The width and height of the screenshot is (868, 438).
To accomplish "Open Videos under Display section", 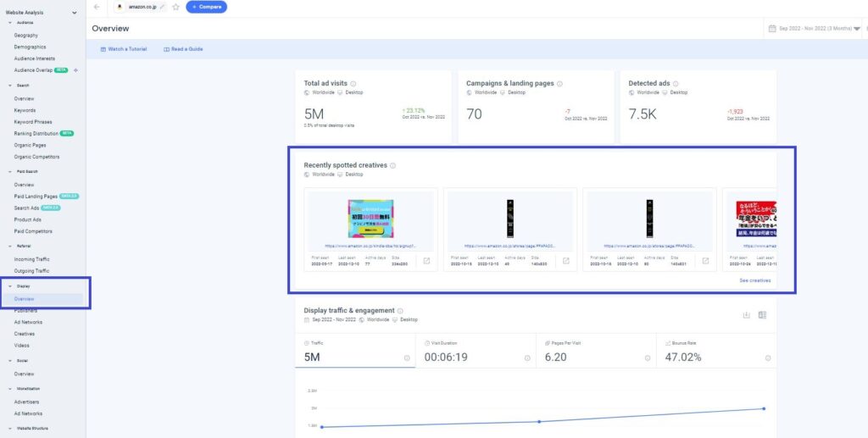I will pos(21,346).
